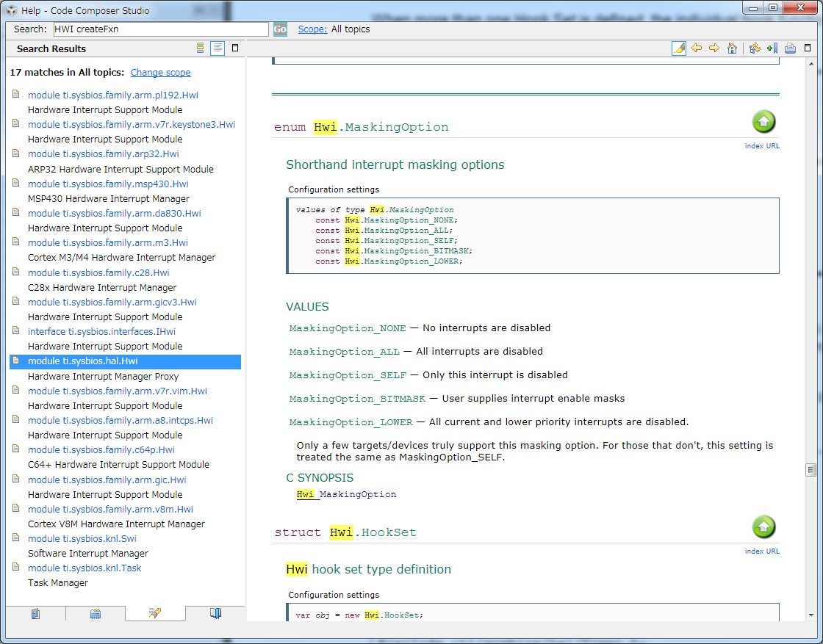The width and height of the screenshot is (823, 644).
Task: Toggle search term highlighting (highlighter icon)
Action: tap(679, 48)
